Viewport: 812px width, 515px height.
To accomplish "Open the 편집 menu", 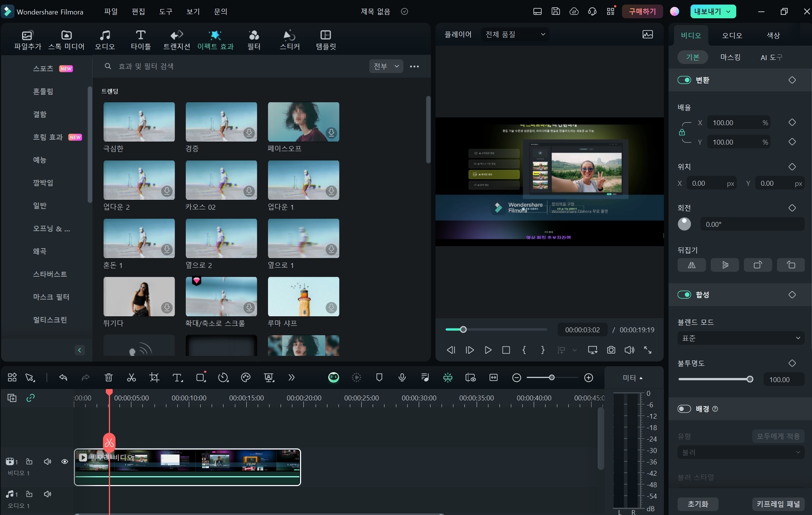I will tap(138, 11).
